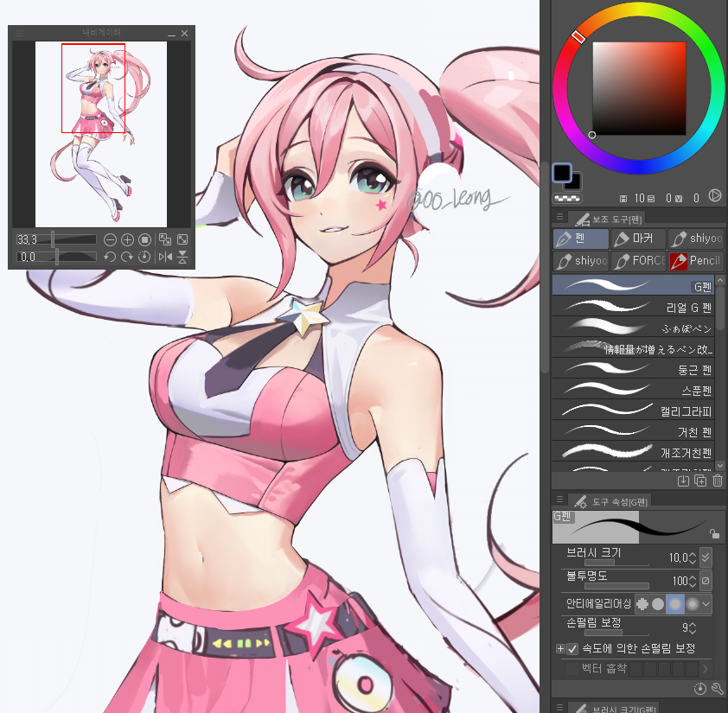728x713 pixels.
Task: Switch to the 마커 sub tool tab
Action: pos(637,239)
